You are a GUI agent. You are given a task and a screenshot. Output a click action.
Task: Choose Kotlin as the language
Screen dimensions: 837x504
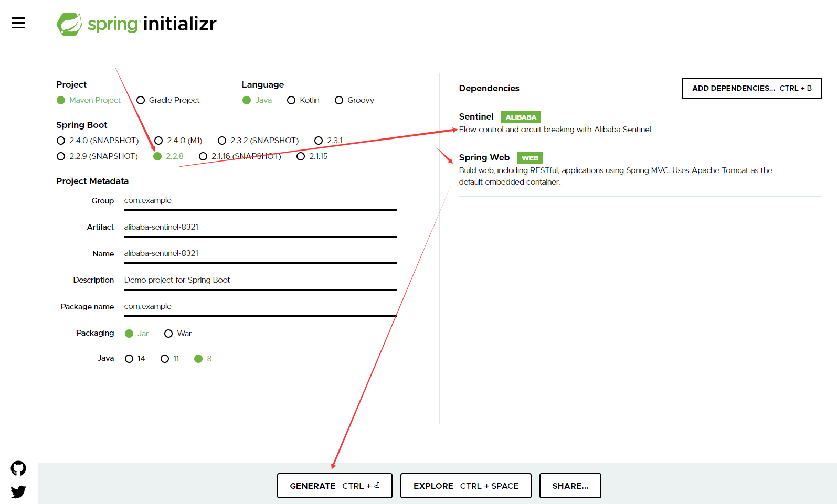(303, 100)
